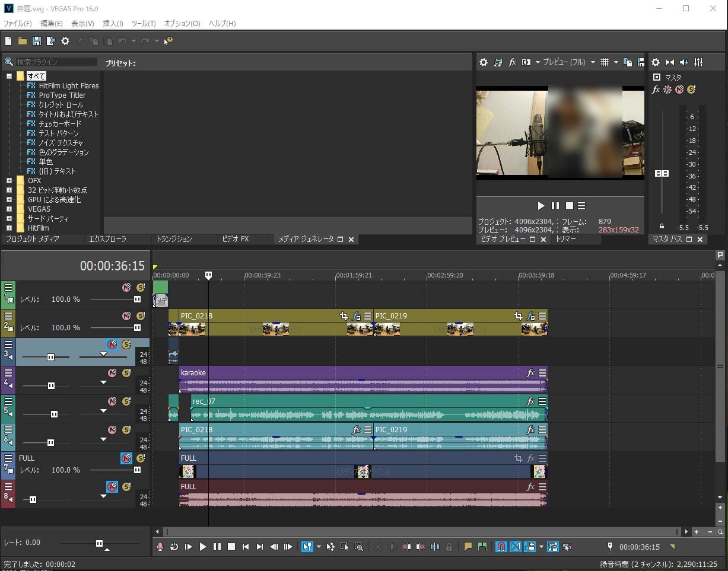Expand the OFX folder in the plugin tree
Image resolution: width=728 pixels, height=571 pixels.
[x=9, y=181]
